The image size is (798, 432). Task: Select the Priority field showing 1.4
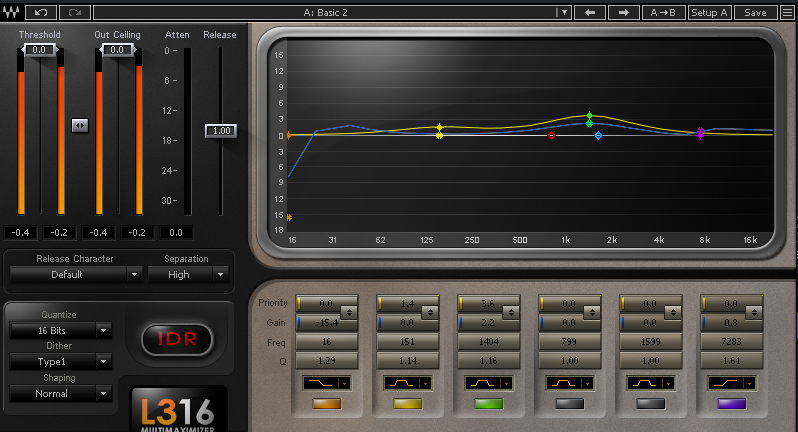point(407,304)
